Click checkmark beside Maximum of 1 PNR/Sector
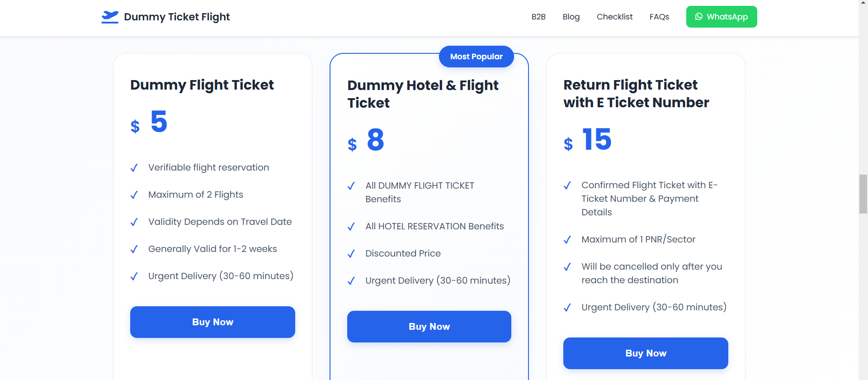The width and height of the screenshot is (868, 380). click(567, 240)
